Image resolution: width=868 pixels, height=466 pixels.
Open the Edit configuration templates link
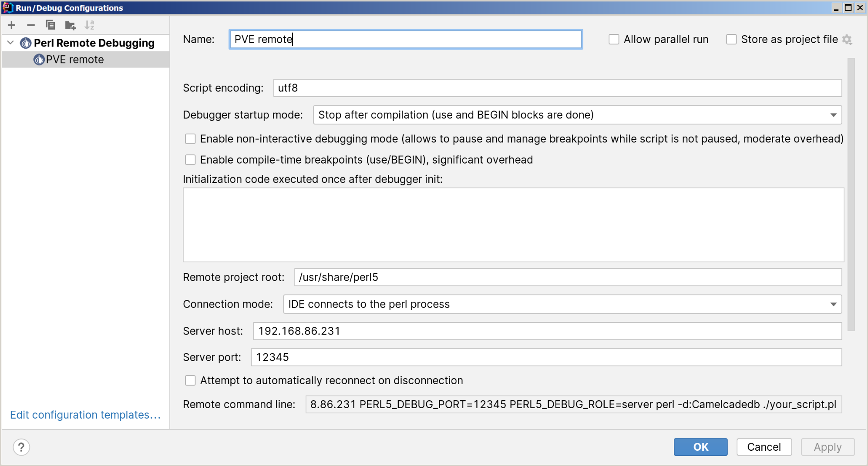tap(85, 415)
